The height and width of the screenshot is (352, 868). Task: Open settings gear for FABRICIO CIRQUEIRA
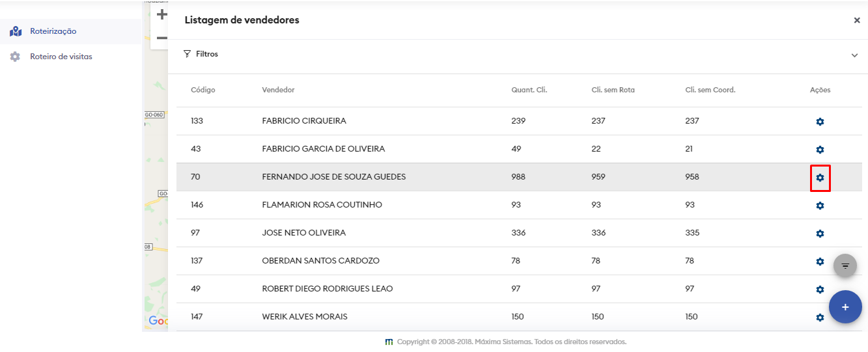coord(820,122)
